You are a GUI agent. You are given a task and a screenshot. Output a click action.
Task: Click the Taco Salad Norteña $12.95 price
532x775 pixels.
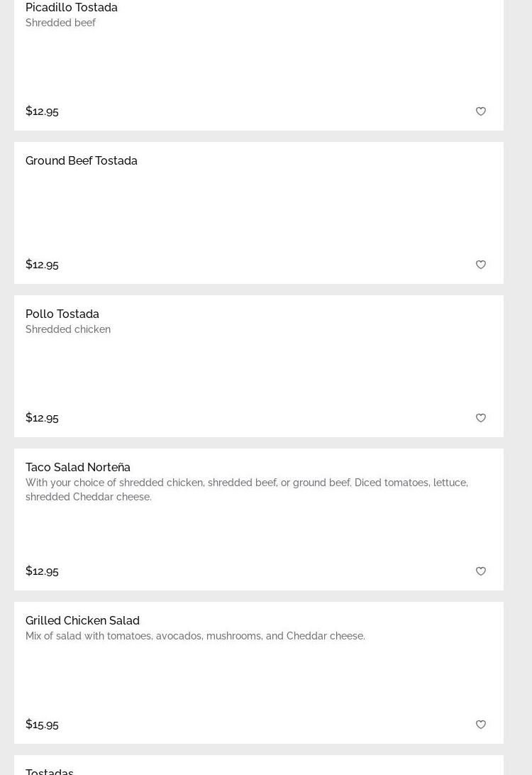click(x=42, y=571)
